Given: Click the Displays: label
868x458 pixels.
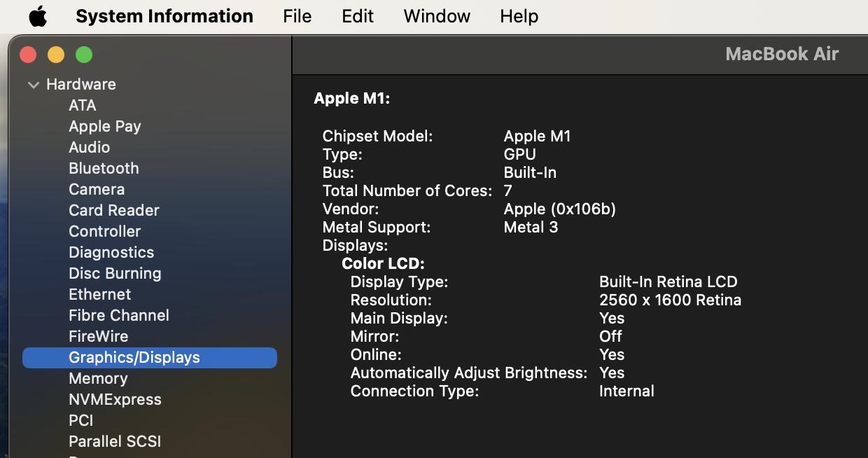Looking at the screenshot, I should (x=355, y=245).
